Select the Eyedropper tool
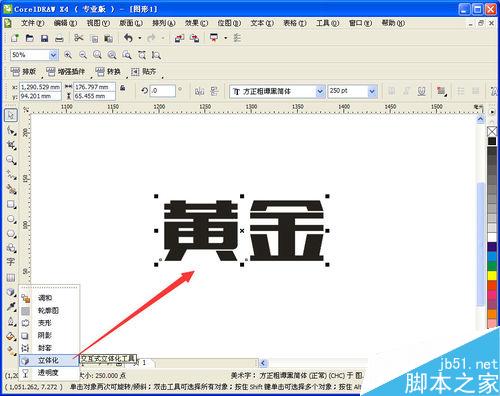The height and width of the screenshot is (396, 500). point(11,307)
